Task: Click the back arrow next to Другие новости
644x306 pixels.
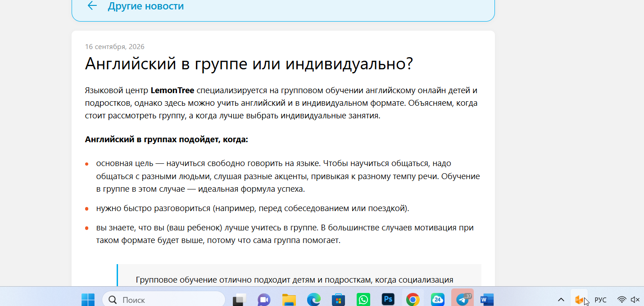Action: point(92,6)
